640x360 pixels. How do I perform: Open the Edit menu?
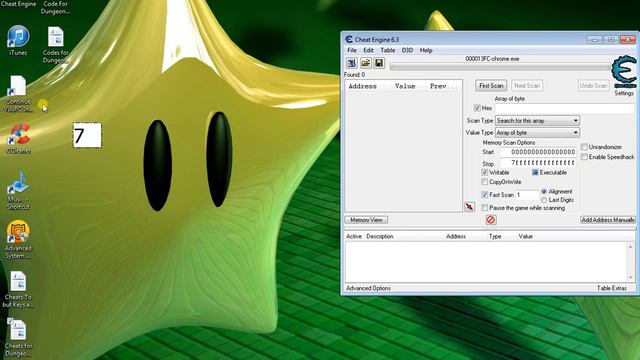pyautogui.click(x=368, y=50)
